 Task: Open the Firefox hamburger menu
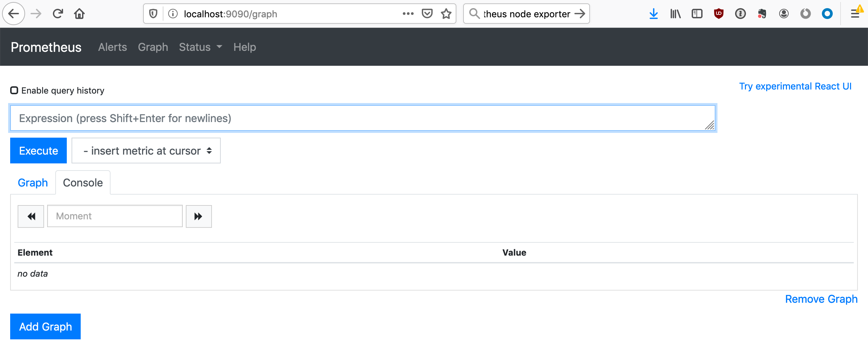tap(855, 14)
